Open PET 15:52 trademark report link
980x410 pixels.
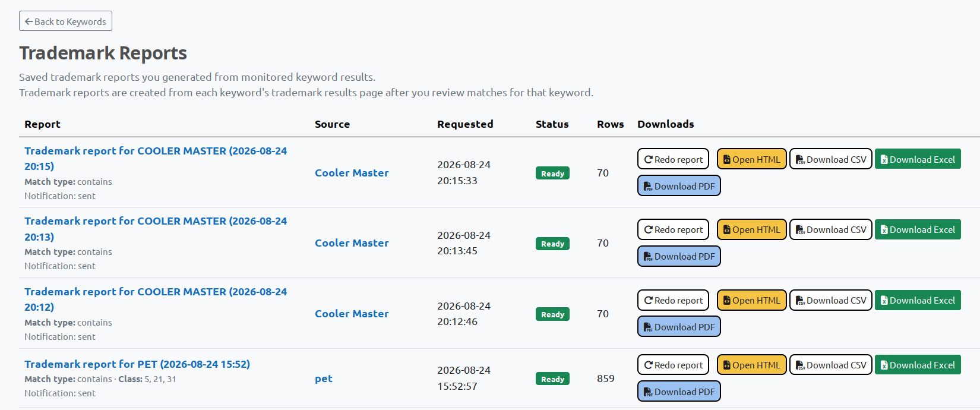pyautogui.click(x=137, y=364)
